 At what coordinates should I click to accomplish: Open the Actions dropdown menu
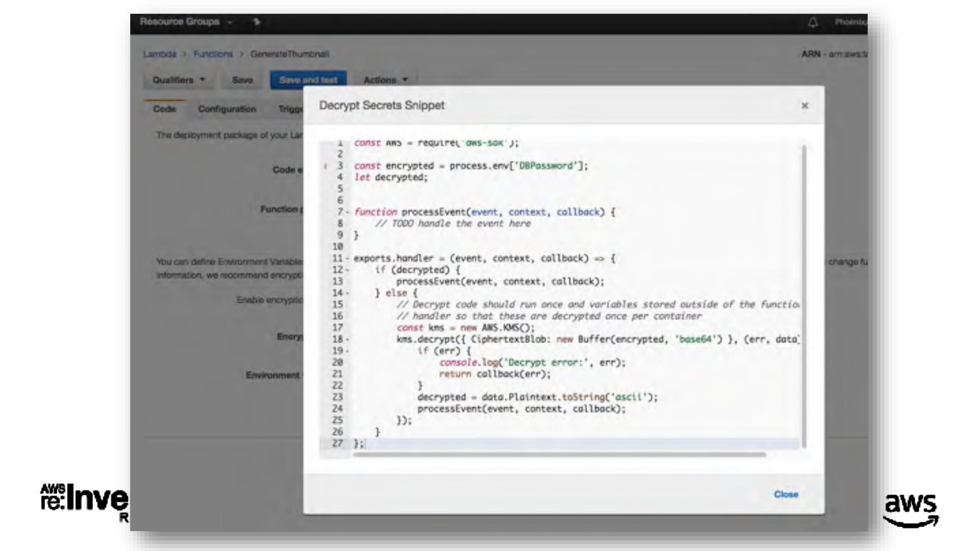[385, 80]
